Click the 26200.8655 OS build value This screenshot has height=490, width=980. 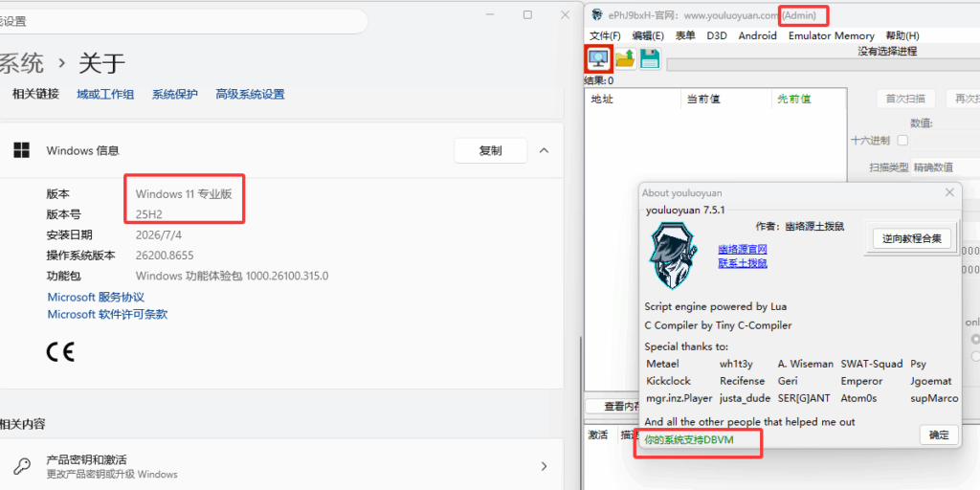click(165, 255)
